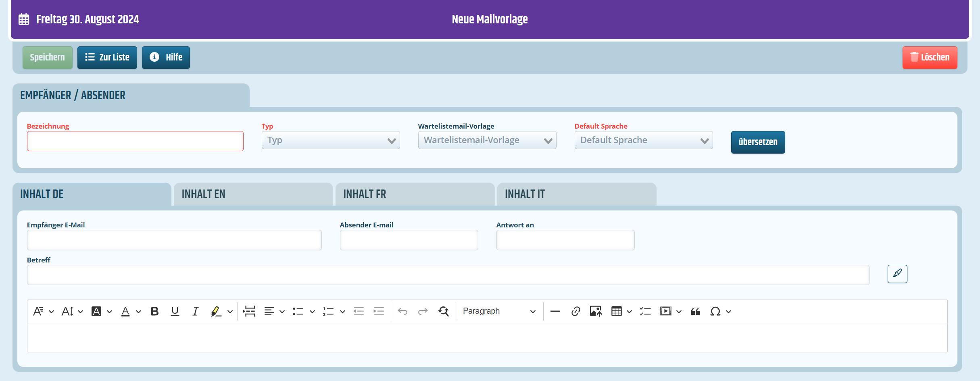Insert a horizontal line
This screenshot has height=381, width=980.
pos(555,311)
